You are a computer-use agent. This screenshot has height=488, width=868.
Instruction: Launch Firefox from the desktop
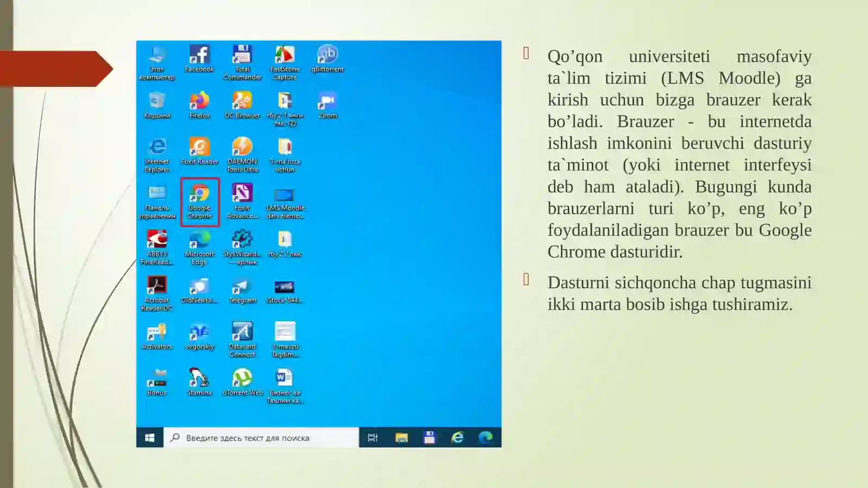pos(199,104)
